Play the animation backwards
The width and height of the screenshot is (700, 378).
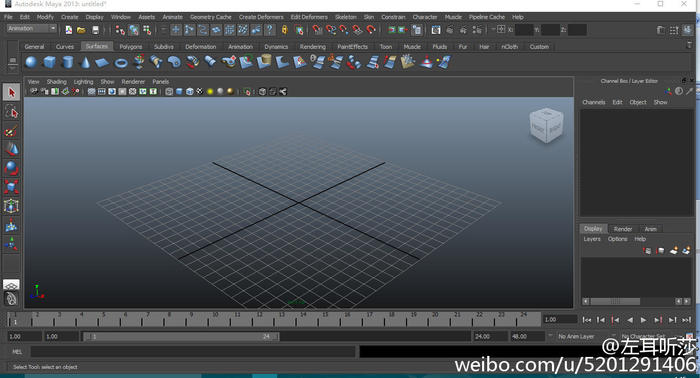(x=629, y=320)
